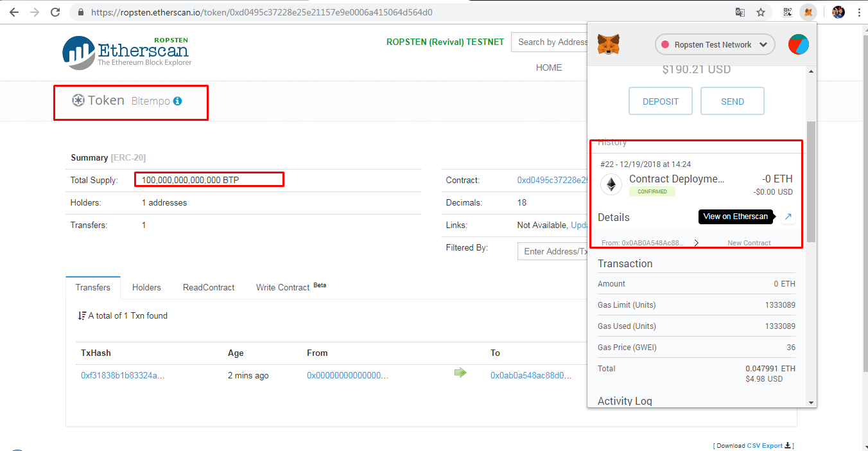Click the padlock site security icon
The height and width of the screenshot is (451, 868).
[80, 12]
